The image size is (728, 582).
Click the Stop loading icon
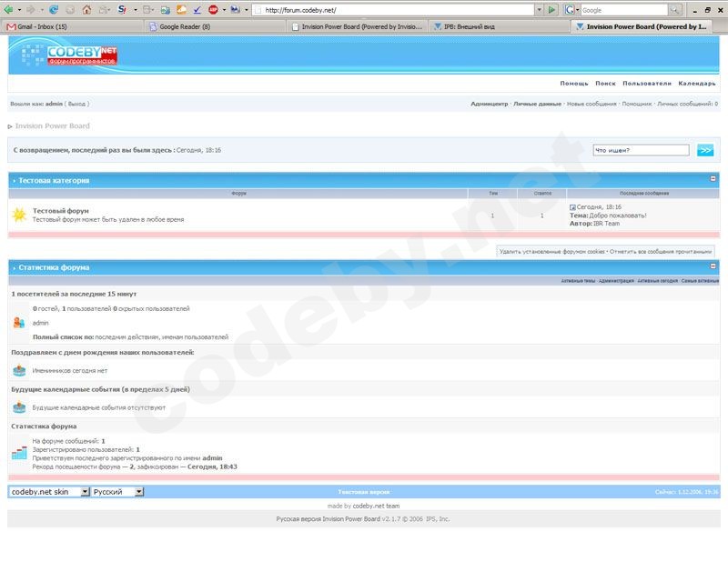pyautogui.click(x=70, y=9)
